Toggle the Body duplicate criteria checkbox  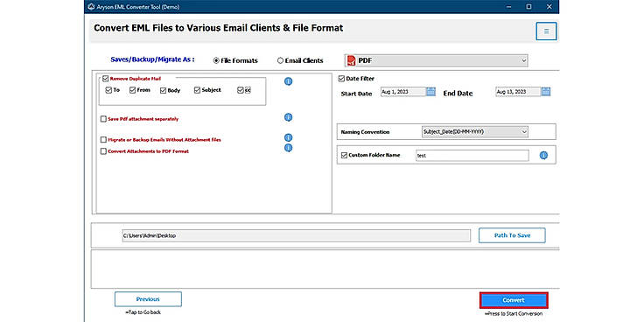[163, 90]
